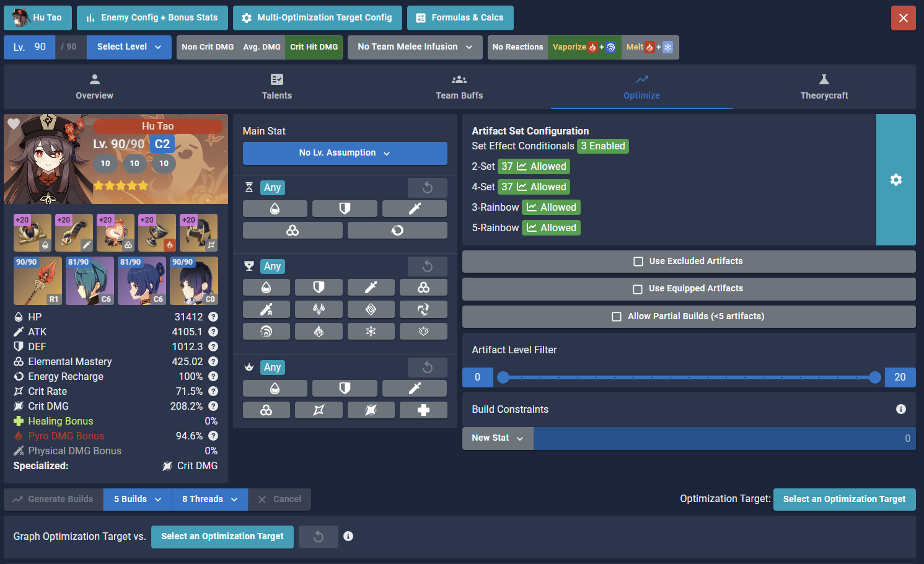Expand the 8 Threads selector

[209, 499]
